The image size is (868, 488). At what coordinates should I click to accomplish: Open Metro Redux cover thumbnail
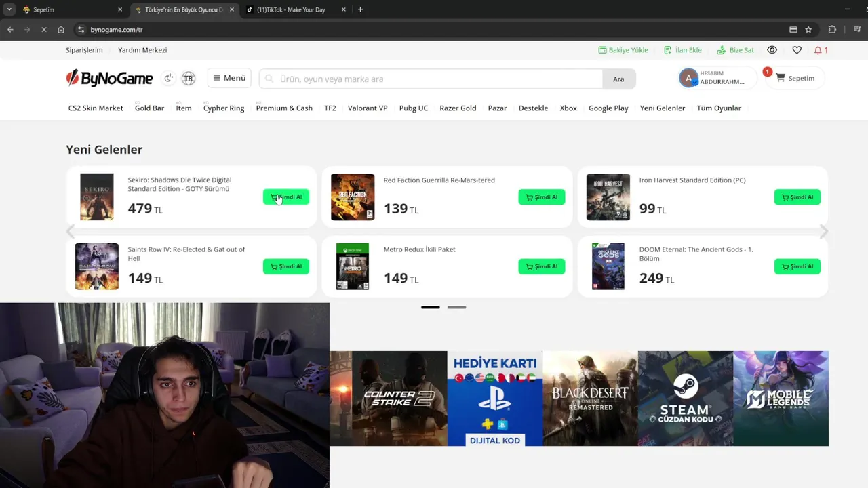353,266
